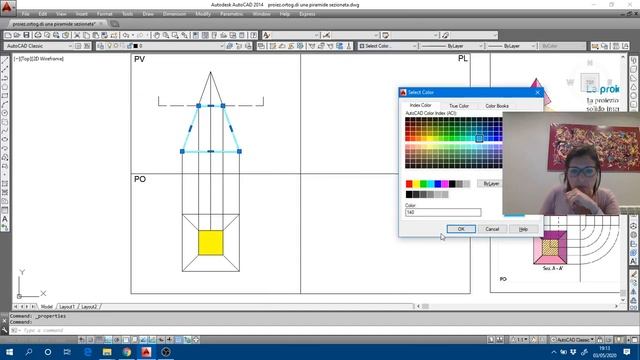Click the Save diskette icon

tap(27, 36)
